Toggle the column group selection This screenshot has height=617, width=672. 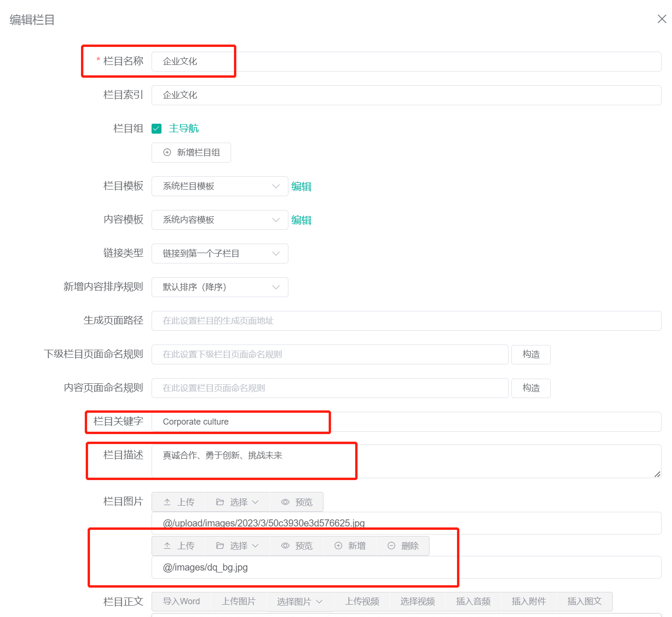pos(156,128)
